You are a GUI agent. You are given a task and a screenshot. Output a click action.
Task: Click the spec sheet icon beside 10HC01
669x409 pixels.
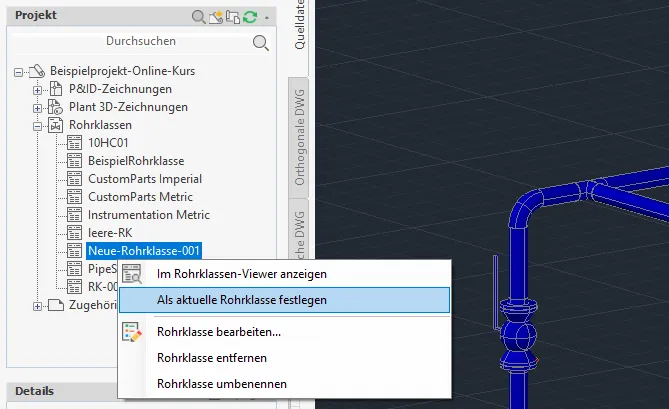coord(75,143)
